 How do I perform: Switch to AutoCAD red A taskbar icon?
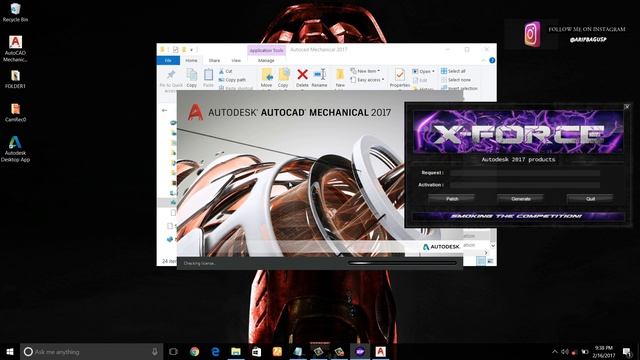pos(380,351)
